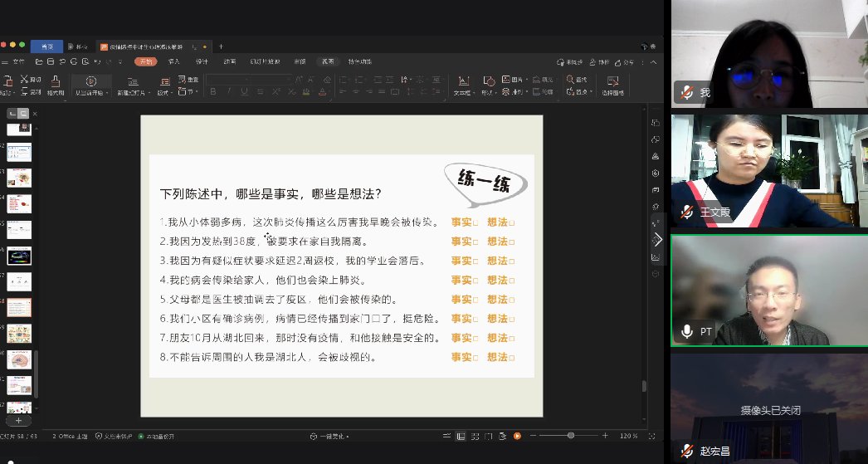The image size is (868, 464).
Task: Click the Format Painter (格式刷) icon
Action: [x=56, y=81]
